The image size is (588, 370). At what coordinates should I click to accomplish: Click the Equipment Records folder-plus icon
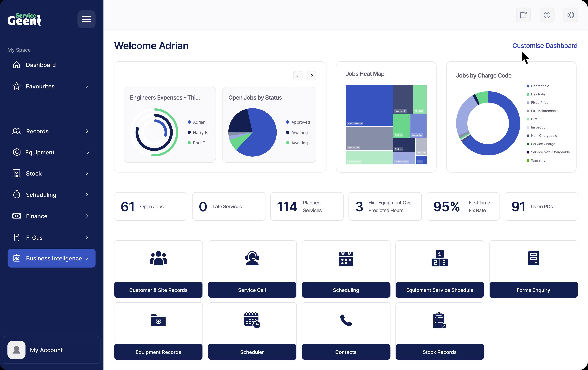158,320
